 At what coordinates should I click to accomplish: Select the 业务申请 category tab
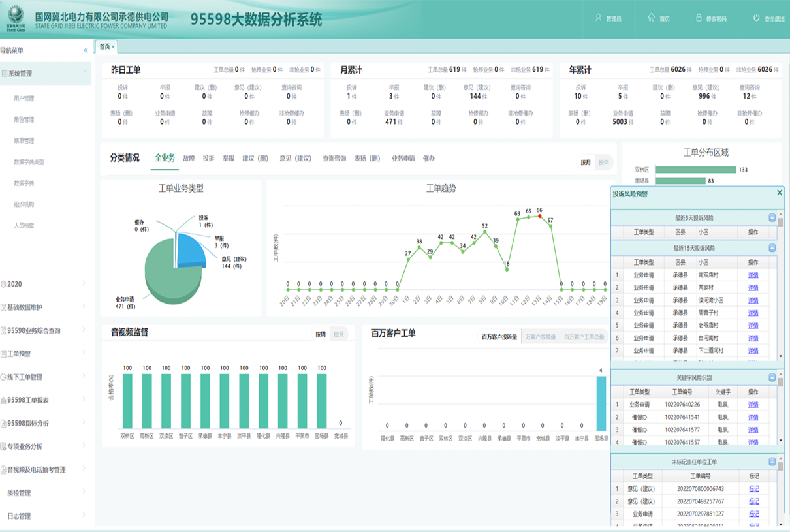tap(403, 158)
